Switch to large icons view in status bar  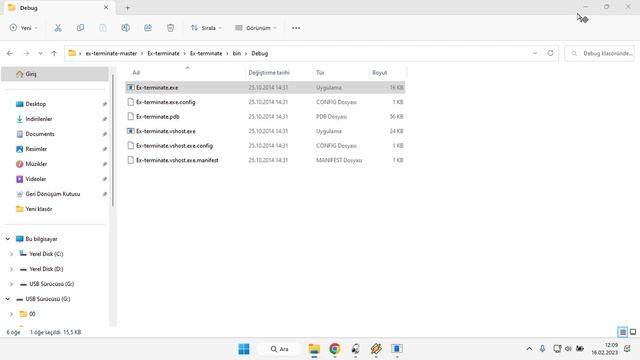pos(633,332)
